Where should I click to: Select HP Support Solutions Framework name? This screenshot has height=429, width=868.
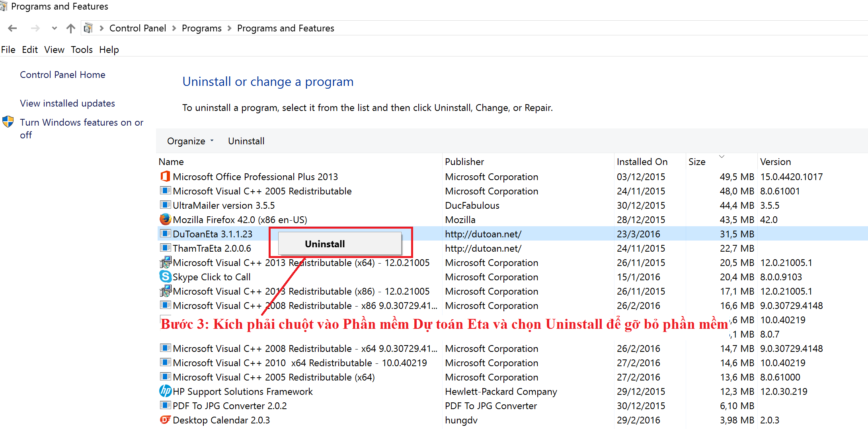pos(243,392)
